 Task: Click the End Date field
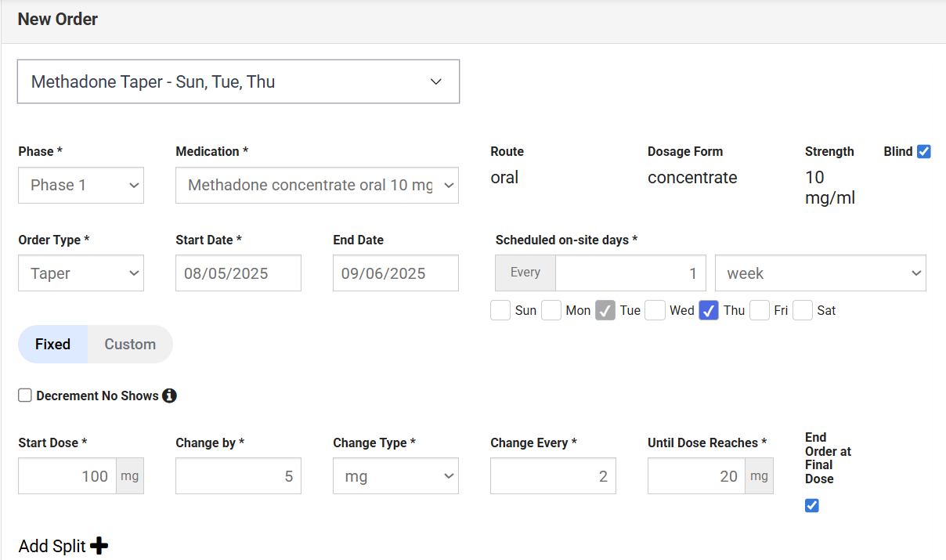click(395, 273)
